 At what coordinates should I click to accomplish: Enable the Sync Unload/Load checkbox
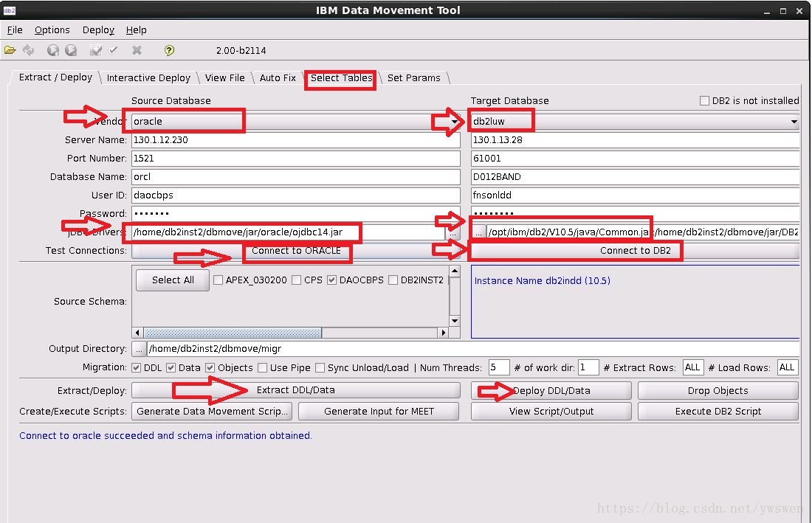click(x=320, y=368)
